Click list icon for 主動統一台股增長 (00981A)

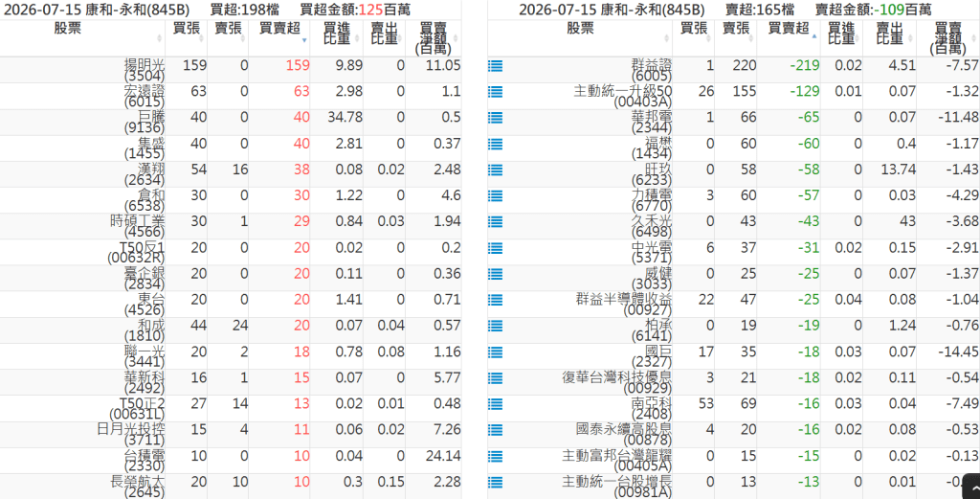pyautogui.click(x=495, y=482)
